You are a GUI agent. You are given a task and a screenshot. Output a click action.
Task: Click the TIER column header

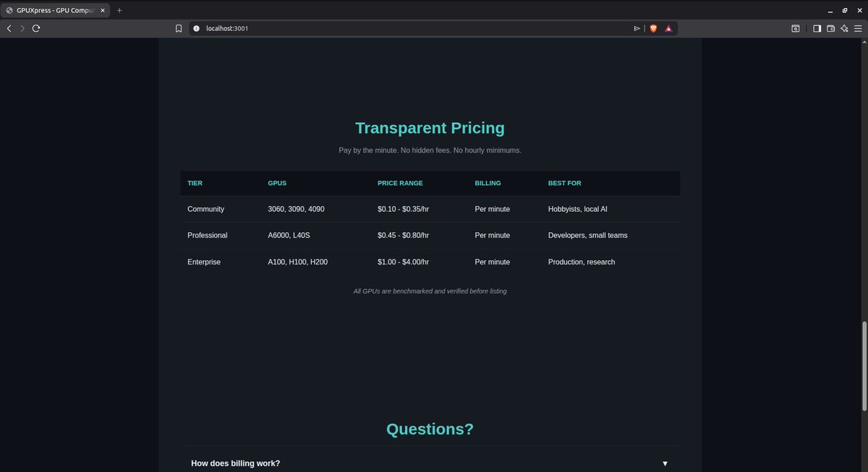point(195,184)
